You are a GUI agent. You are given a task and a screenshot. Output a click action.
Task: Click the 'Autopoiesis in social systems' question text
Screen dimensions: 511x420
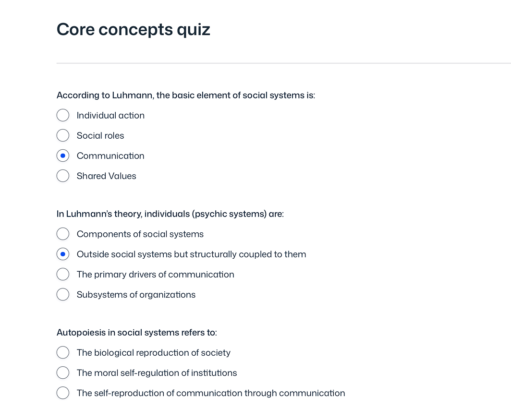tap(136, 332)
